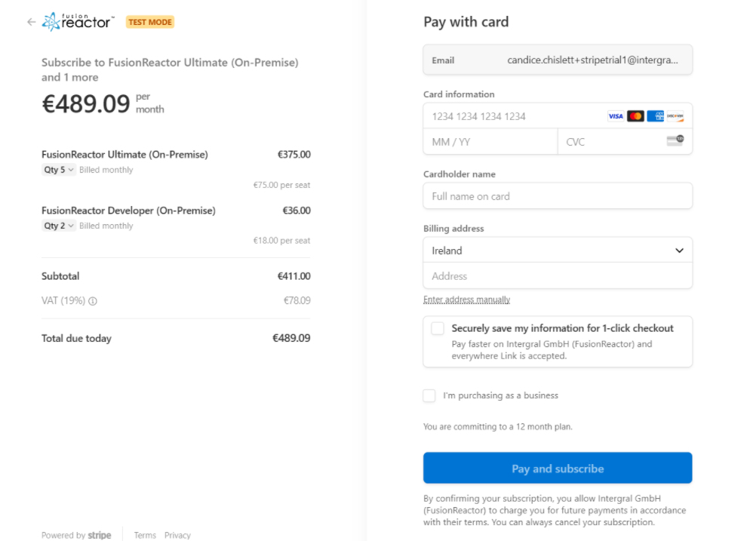This screenshot has height=541, width=756.
Task: Click the Visa card icon
Action: click(615, 116)
